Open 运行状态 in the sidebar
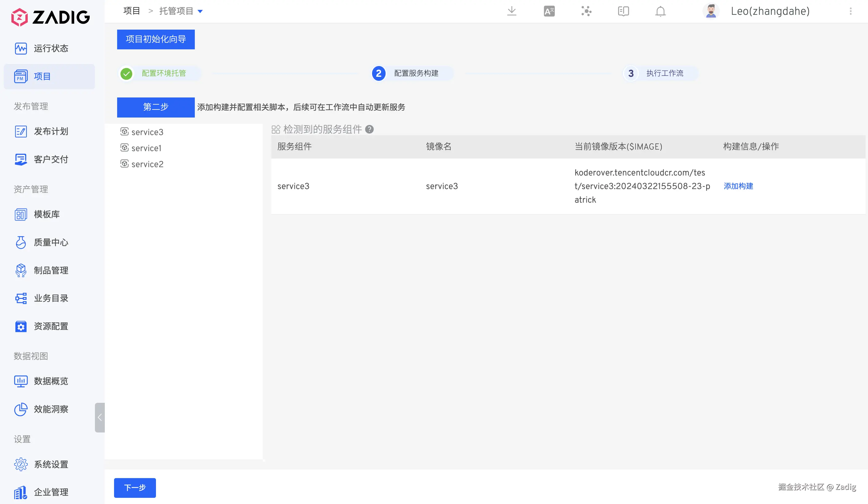868x504 pixels. (51, 48)
